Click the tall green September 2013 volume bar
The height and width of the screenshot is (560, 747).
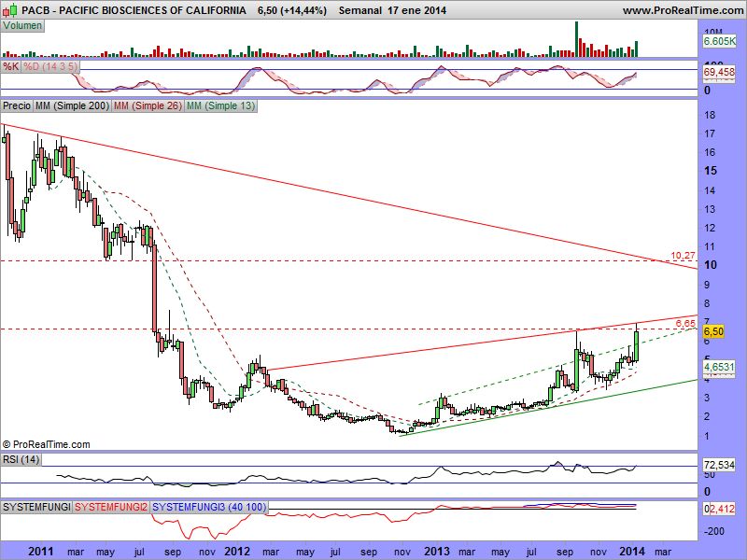pos(576,39)
